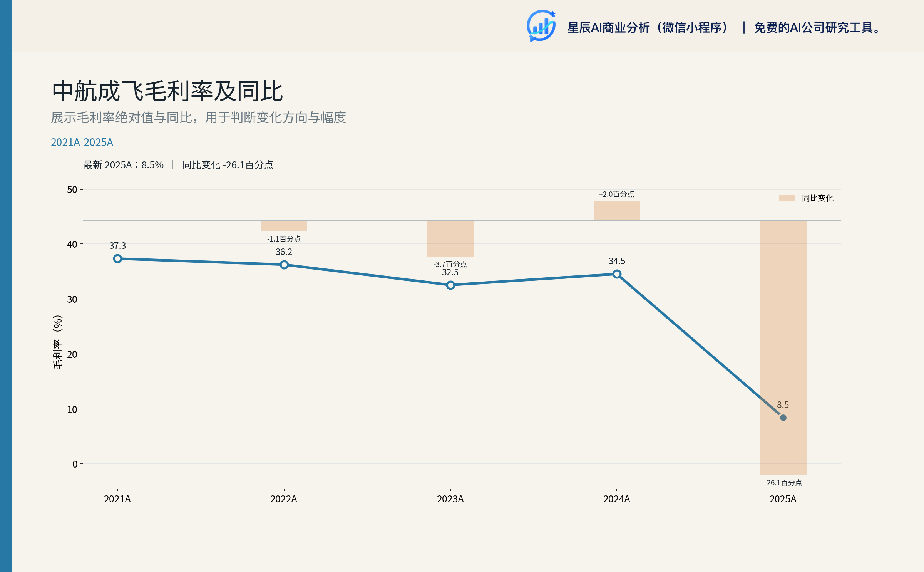
Task: Click the 2021A data point marker
Action: click(118, 259)
